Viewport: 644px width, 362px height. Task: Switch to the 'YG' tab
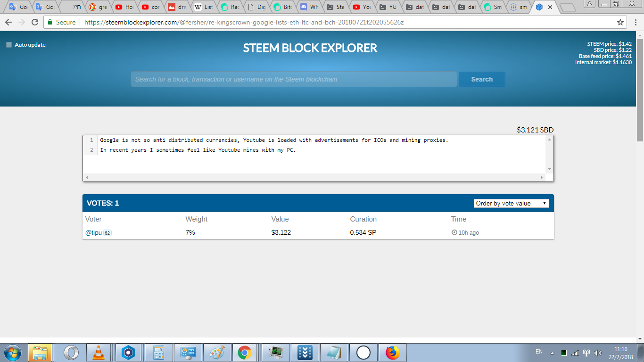click(x=389, y=7)
